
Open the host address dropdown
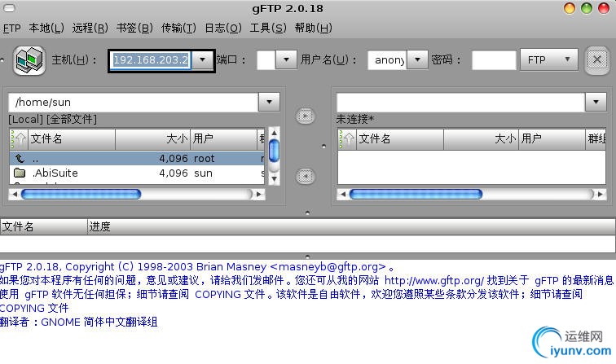click(x=203, y=59)
